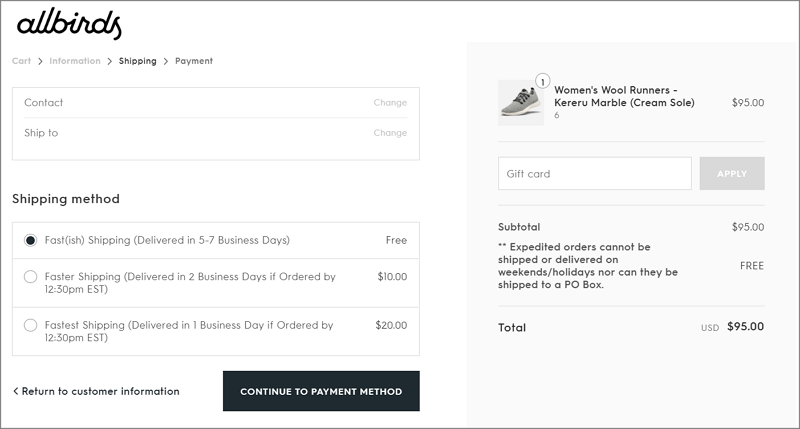800x429 pixels.
Task: Click the Expedited orders notice text
Action: 588,266
